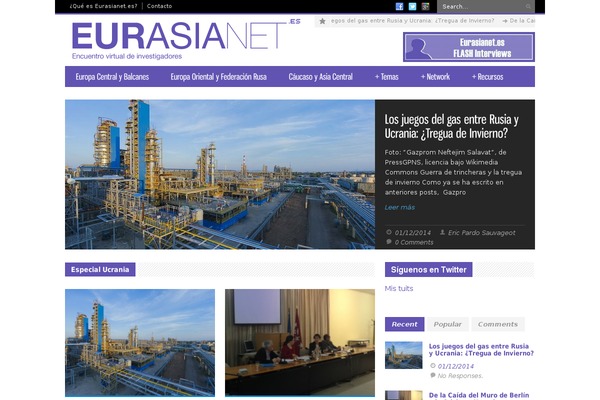Click the 'Síguenos en Twitter' heading
Image resolution: width=600 pixels, height=400 pixels.
click(429, 270)
